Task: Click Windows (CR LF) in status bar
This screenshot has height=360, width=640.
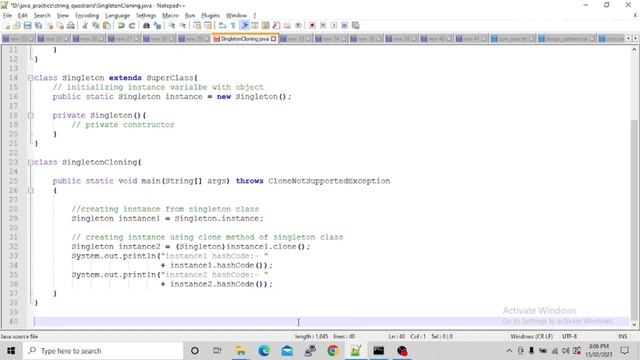Action: pos(531,336)
